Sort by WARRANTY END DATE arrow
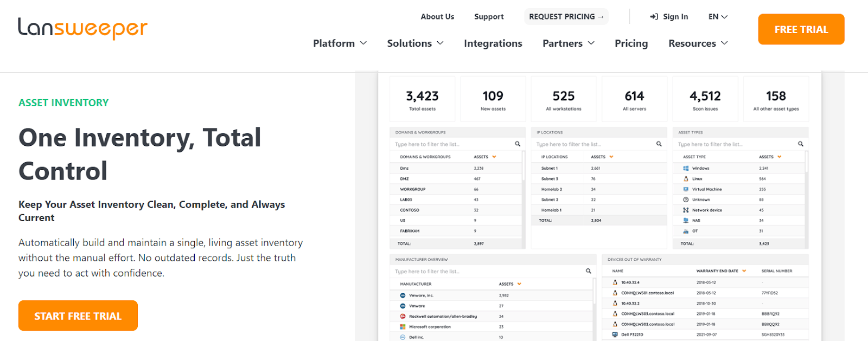 (744, 271)
